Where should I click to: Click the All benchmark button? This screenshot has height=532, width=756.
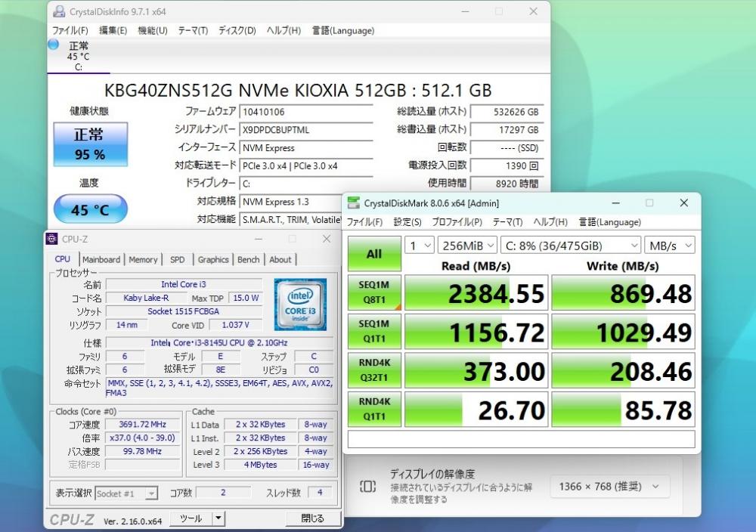pos(374,253)
